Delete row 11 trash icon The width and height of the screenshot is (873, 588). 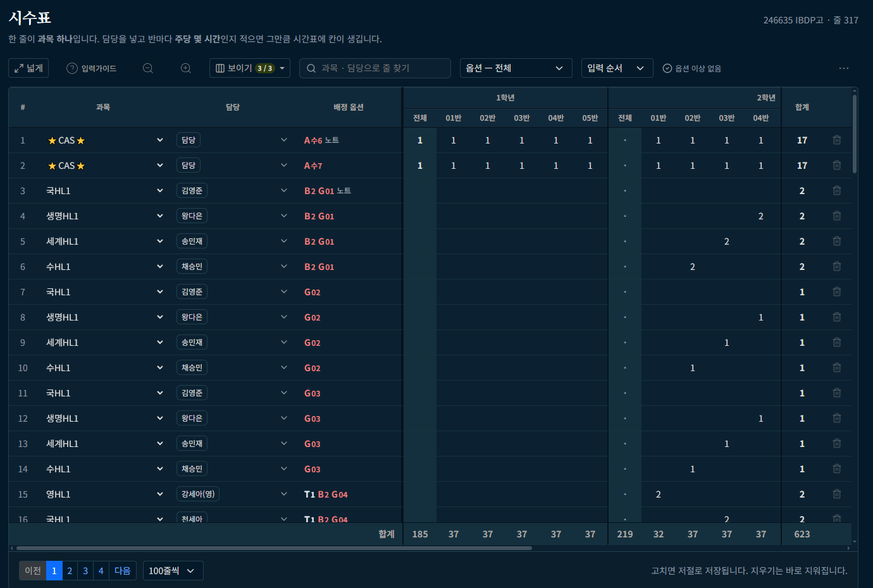point(837,393)
